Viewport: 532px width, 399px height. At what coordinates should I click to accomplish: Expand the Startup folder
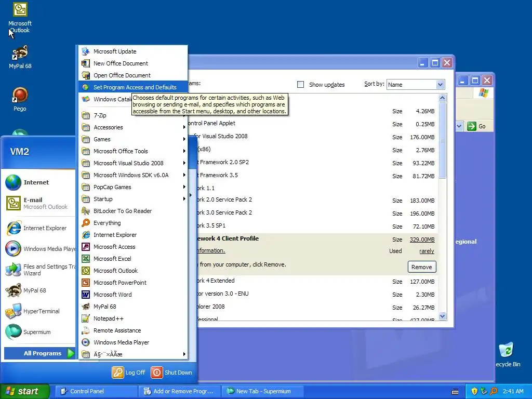point(132,199)
